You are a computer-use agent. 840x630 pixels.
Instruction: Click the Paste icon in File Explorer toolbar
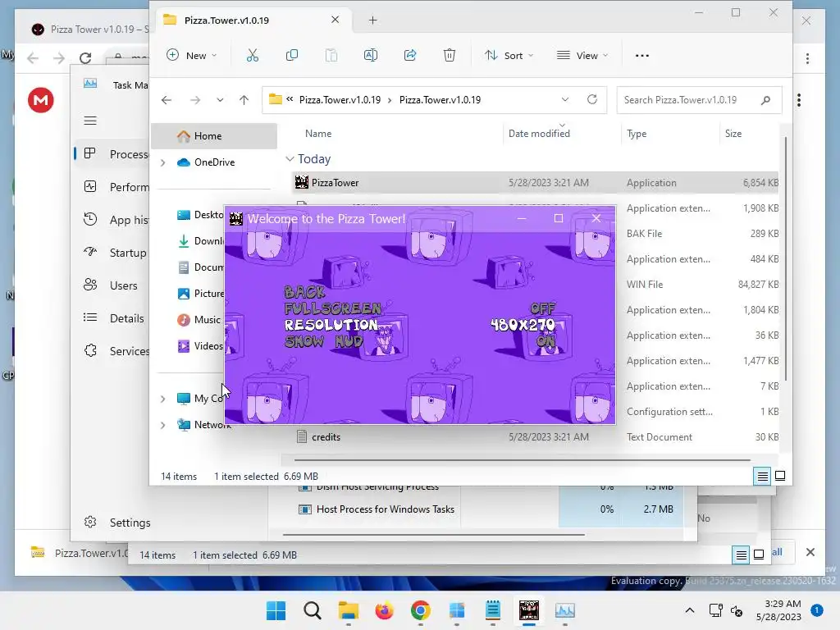point(331,55)
